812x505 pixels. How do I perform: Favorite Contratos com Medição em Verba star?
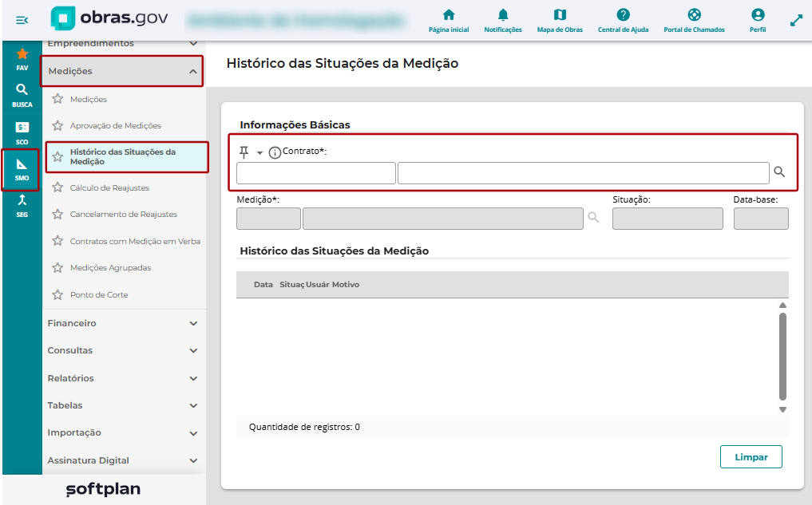[57, 241]
